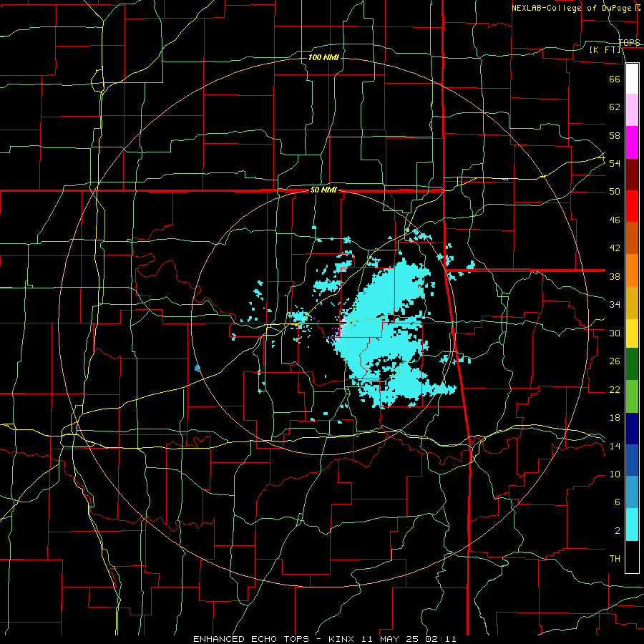Image resolution: width=644 pixels, height=644 pixels.
Task: Click the cyan legend color segment
Action: tap(632, 525)
